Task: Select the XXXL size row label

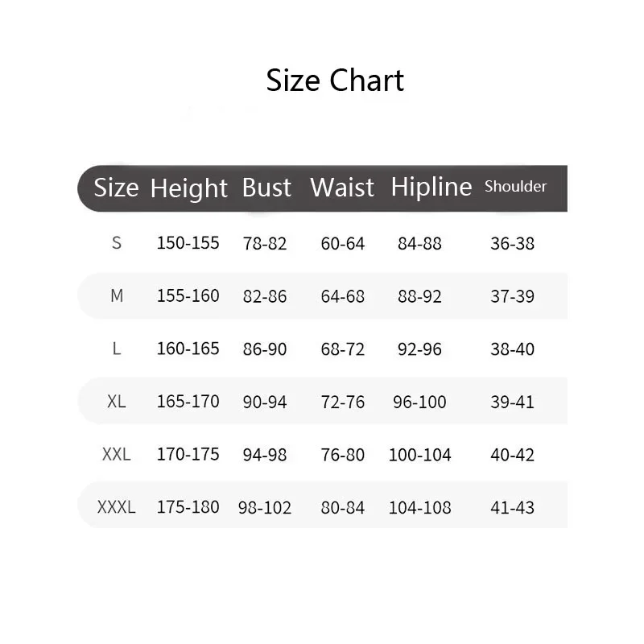Action: click(x=117, y=507)
